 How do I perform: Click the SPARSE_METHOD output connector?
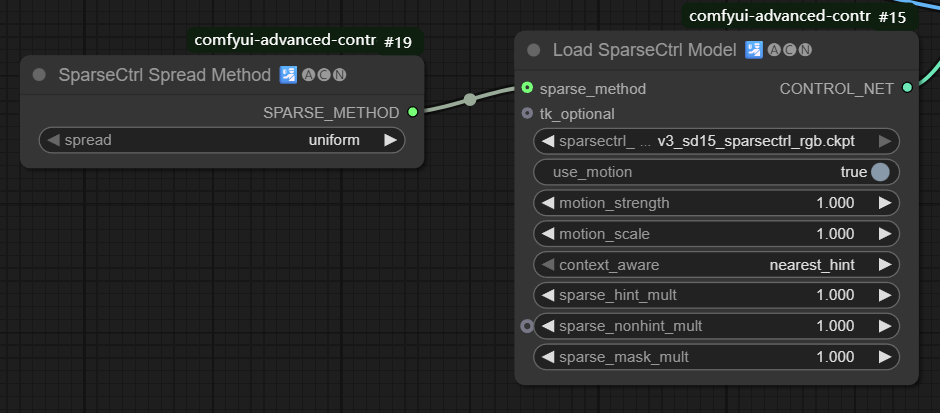point(413,112)
